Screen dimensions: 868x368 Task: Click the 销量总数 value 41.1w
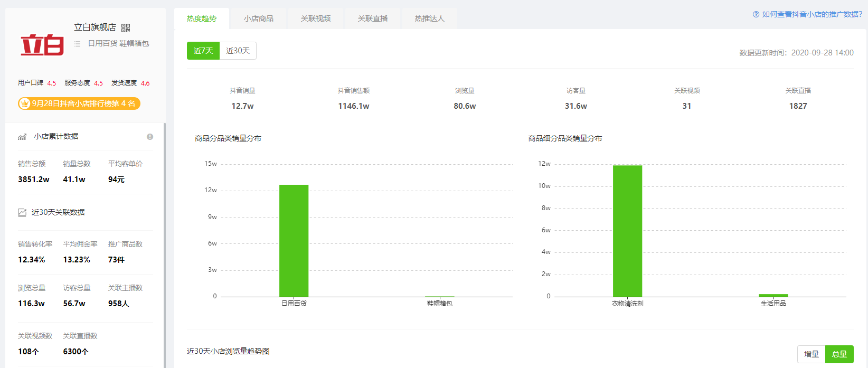[74, 180]
